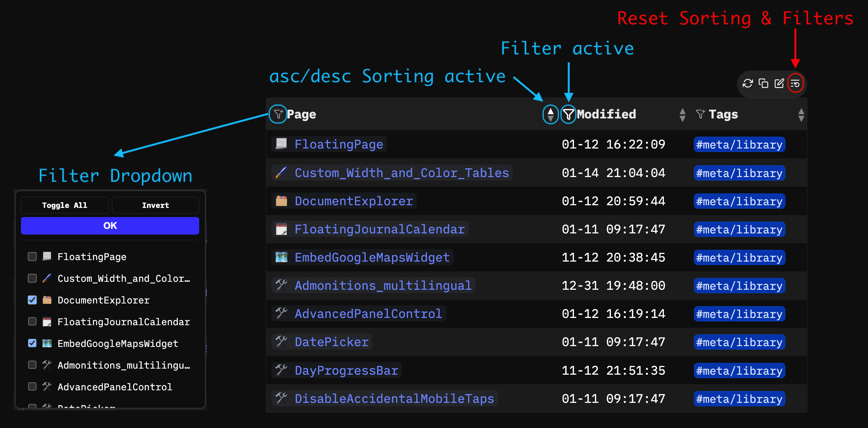
Task: Click the copy icon in the top toolbar
Action: coord(763,83)
